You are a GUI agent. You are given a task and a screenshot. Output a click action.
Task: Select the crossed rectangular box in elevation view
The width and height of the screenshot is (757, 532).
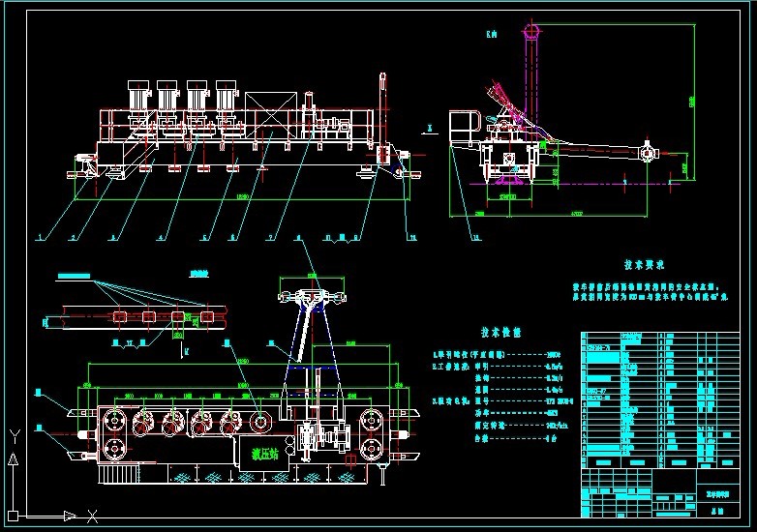click(271, 116)
